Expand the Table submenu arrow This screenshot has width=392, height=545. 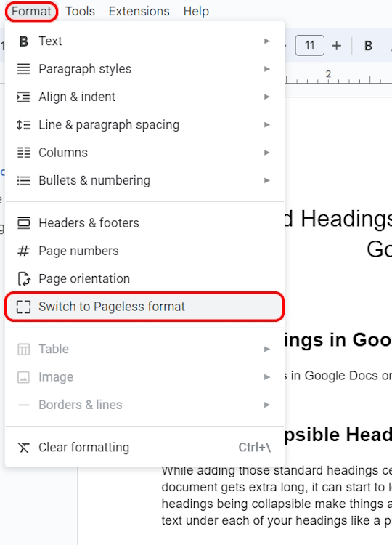[266, 349]
